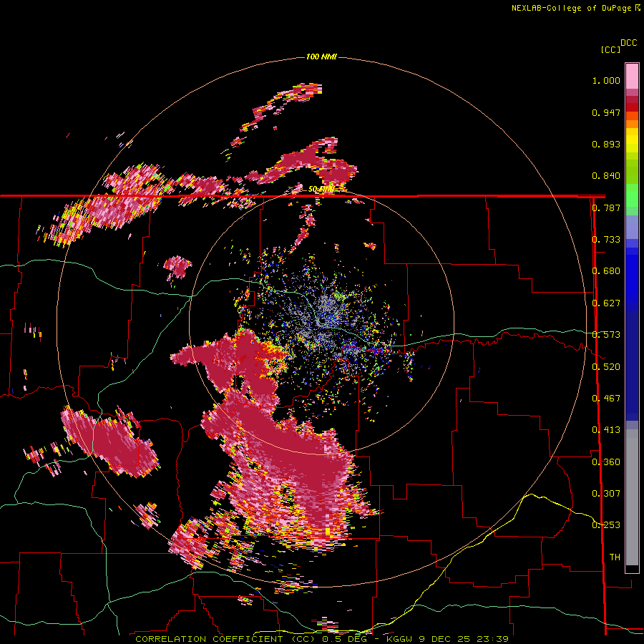Click the light pink segment of the color bar
This screenshot has height=644, width=644.
click(632, 76)
